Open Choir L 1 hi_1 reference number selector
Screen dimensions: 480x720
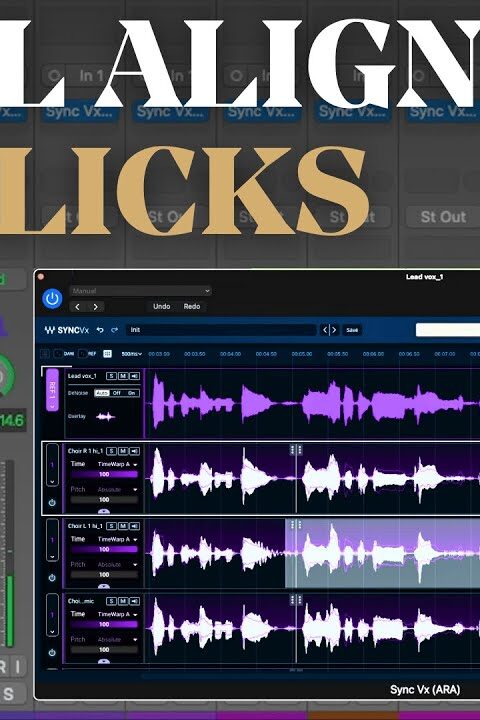52,540
